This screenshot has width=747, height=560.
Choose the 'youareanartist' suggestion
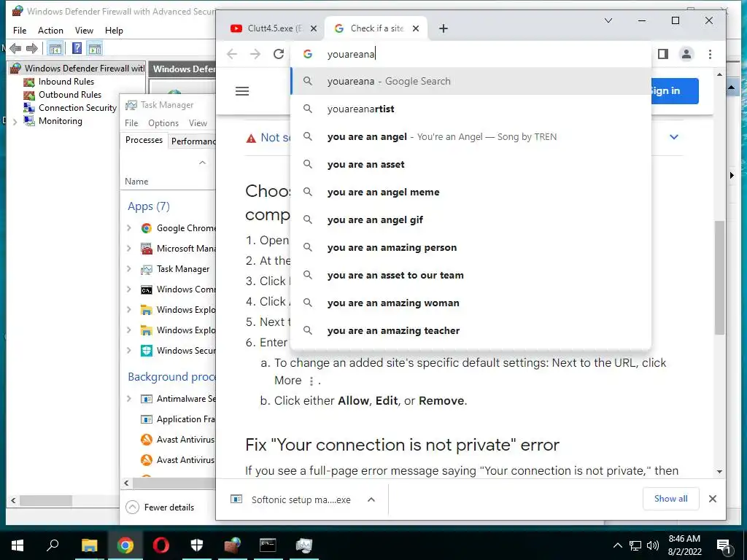point(471,109)
